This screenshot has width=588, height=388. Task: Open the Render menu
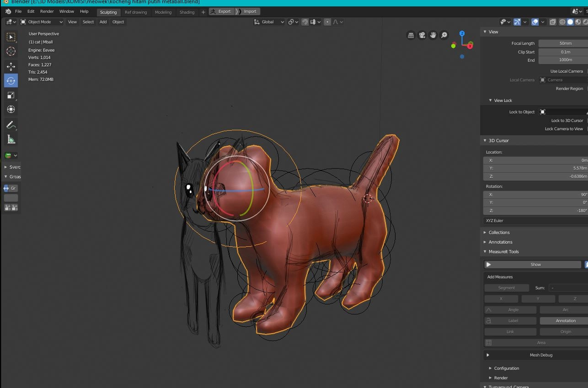pyautogui.click(x=47, y=11)
